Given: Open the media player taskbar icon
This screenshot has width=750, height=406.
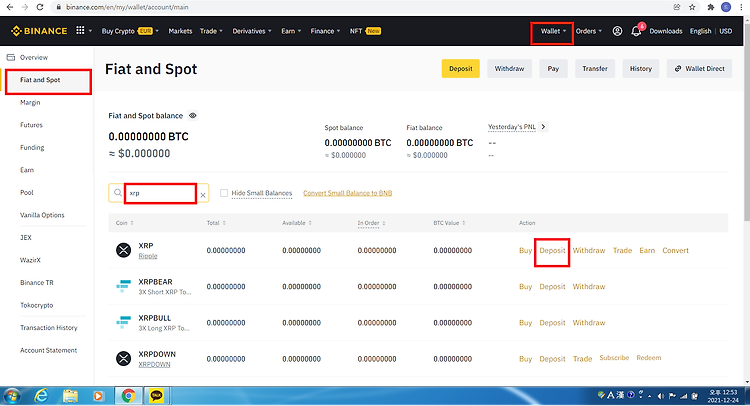Looking at the screenshot, I should pyautogui.click(x=99, y=396).
